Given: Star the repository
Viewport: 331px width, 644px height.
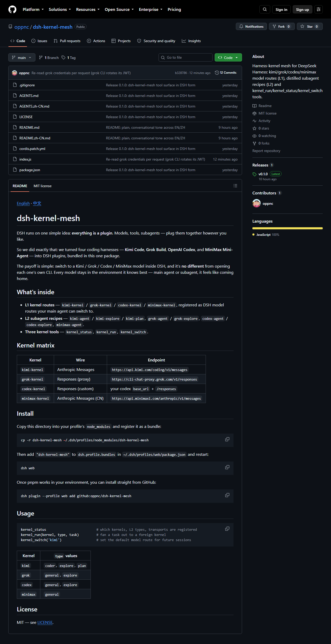Looking at the screenshot, I should (310, 26).
